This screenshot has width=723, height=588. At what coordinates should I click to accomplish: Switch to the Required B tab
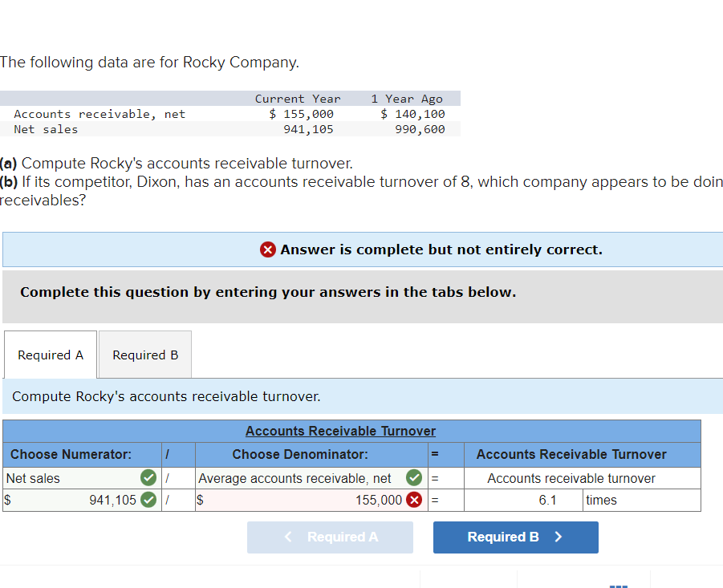(144, 355)
